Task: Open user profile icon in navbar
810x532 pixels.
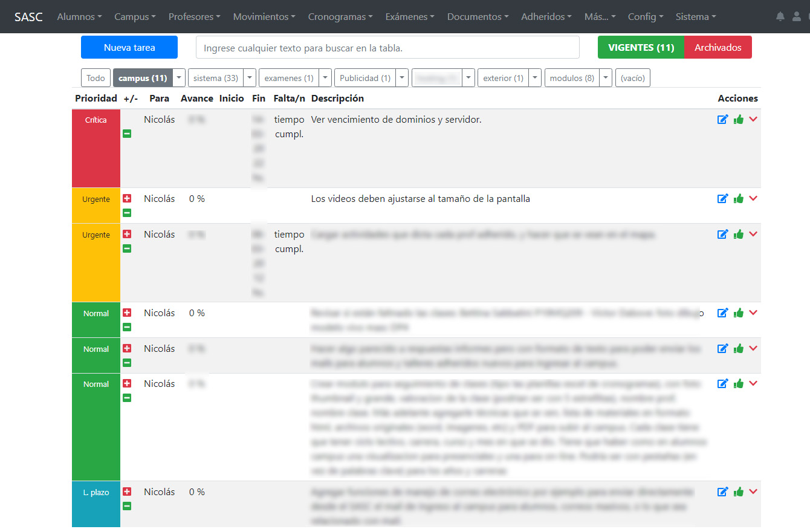Action: 797,17
